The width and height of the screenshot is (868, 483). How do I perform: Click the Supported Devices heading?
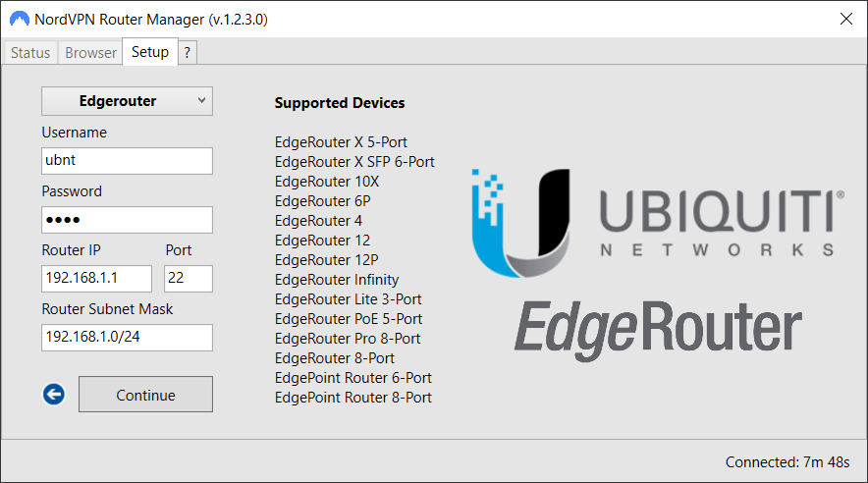tap(340, 103)
